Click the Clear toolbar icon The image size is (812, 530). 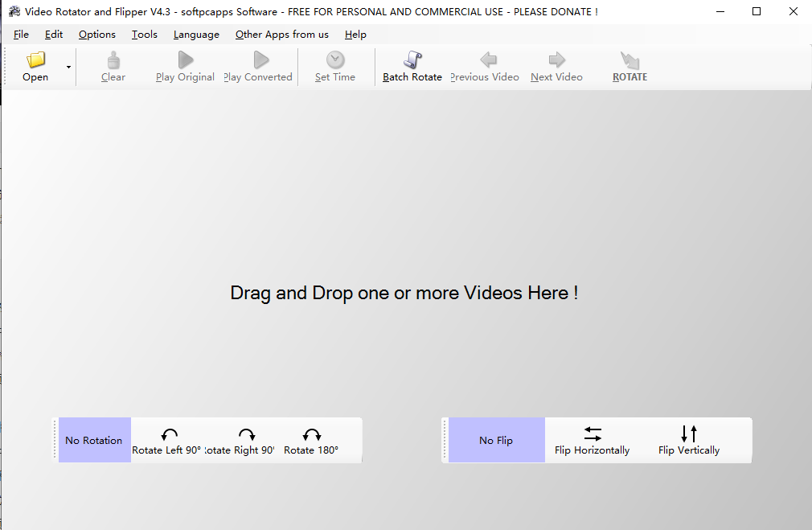[113, 60]
